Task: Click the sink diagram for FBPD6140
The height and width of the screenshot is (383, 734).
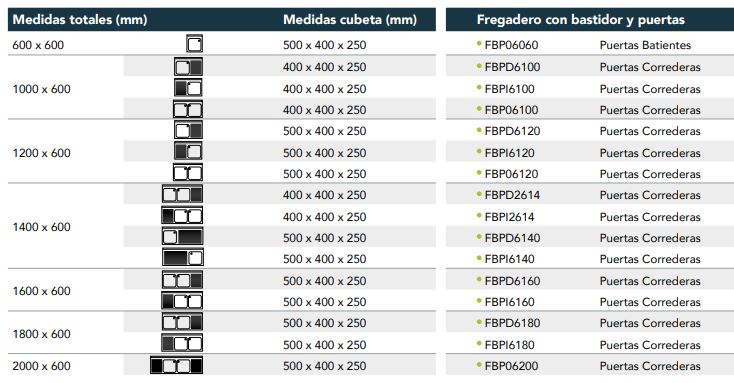Action: 183,237
